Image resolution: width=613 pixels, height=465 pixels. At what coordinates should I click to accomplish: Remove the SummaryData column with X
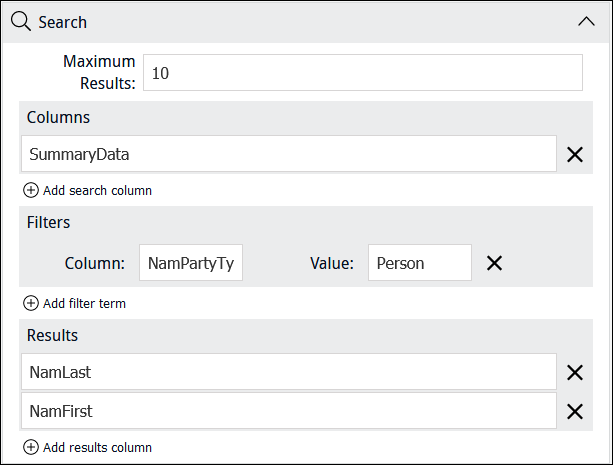pos(575,154)
